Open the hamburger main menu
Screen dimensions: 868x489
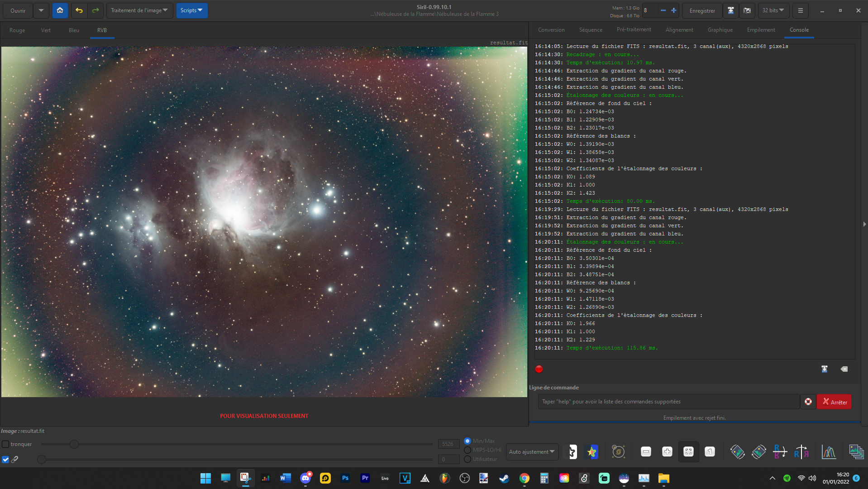point(800,10)
